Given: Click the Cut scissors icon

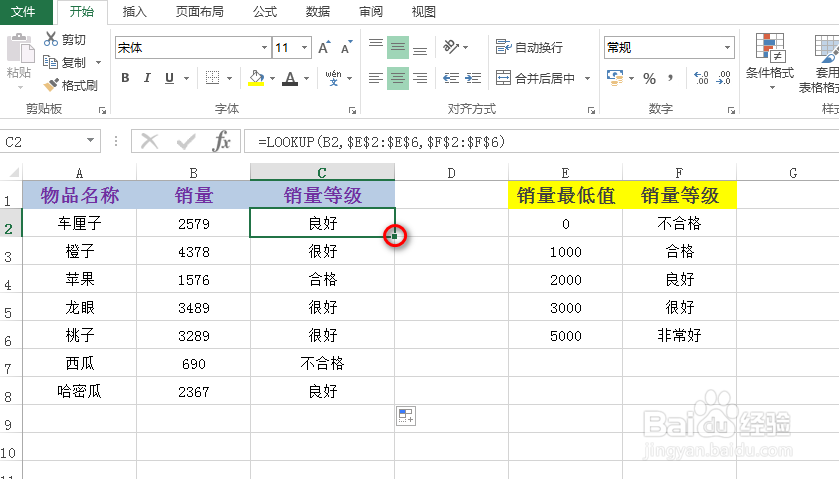Looking at the screenshot, I should (51, 39).
